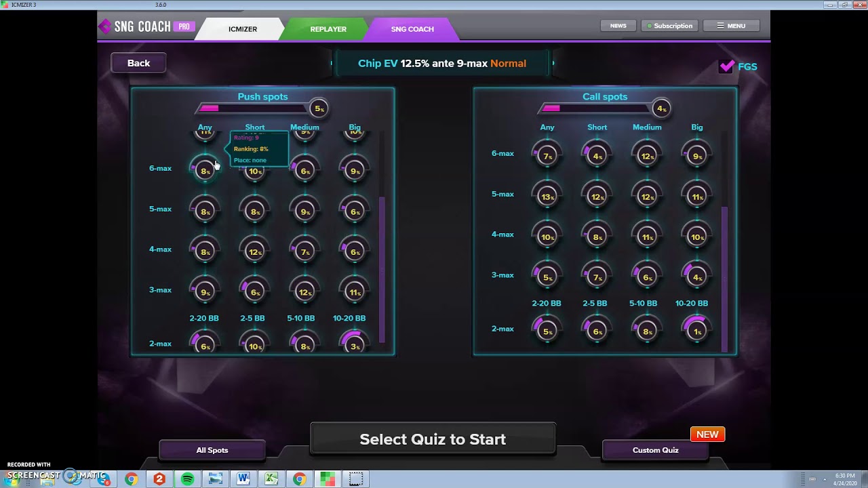Screen dimensions: 868x488
Task: Open the MENU dropdown
Action: [x=732, y=26]
